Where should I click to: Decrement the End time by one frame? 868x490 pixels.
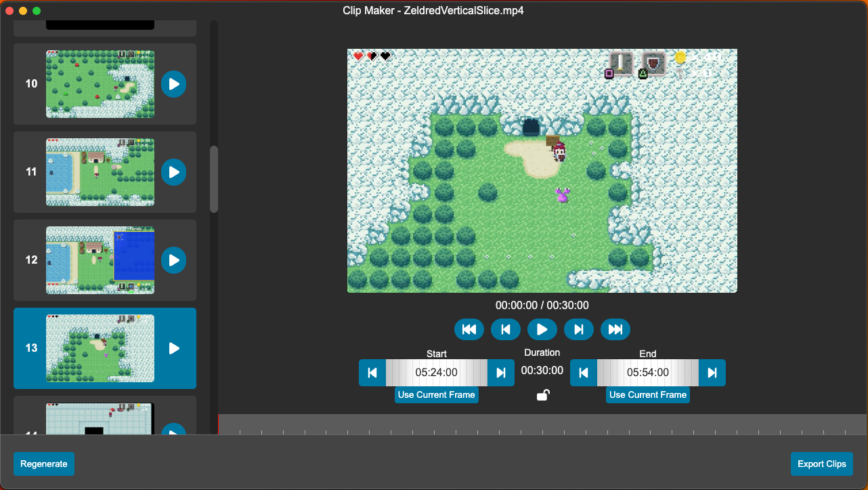pos(583,372)
